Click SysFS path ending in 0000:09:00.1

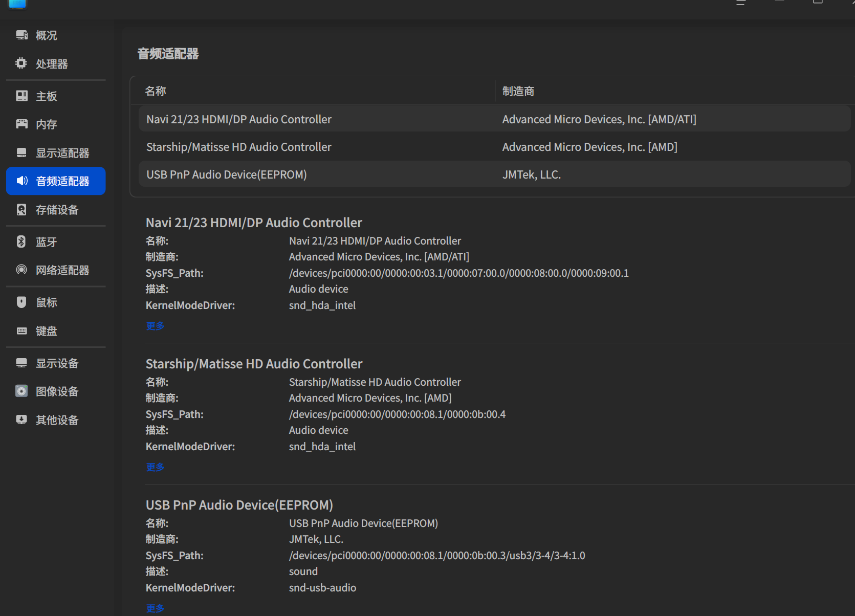coord(459,273)
